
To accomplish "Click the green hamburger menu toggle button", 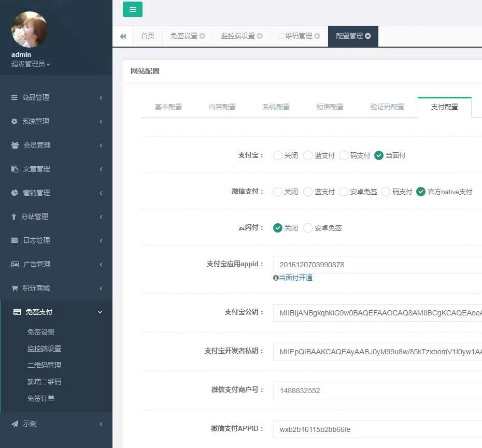I will click(x=133, y=9).
